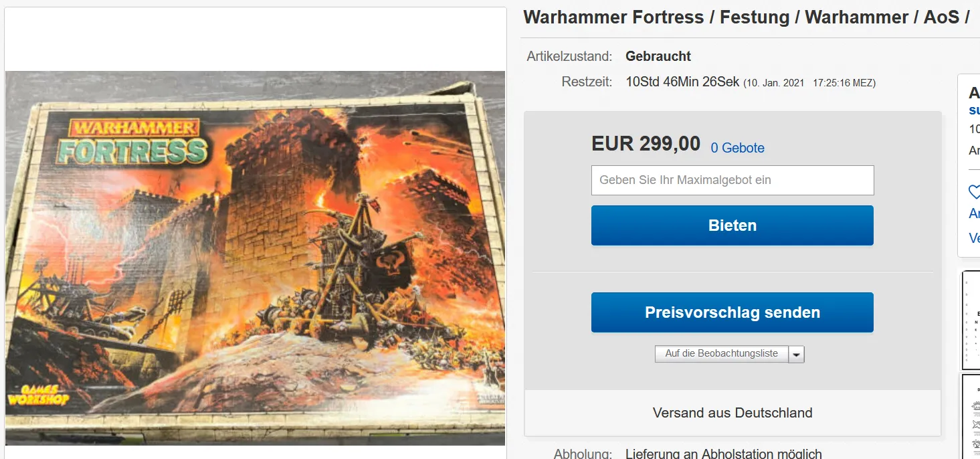This screenshot has height=459, width=980.
Task: Click the Warhammer Fortress listing title
Action: [x=747, y=17]
